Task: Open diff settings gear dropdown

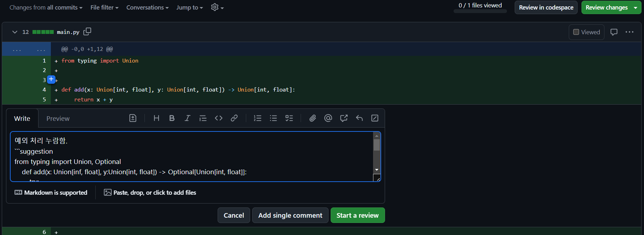Action: click(x=217, y=7)
